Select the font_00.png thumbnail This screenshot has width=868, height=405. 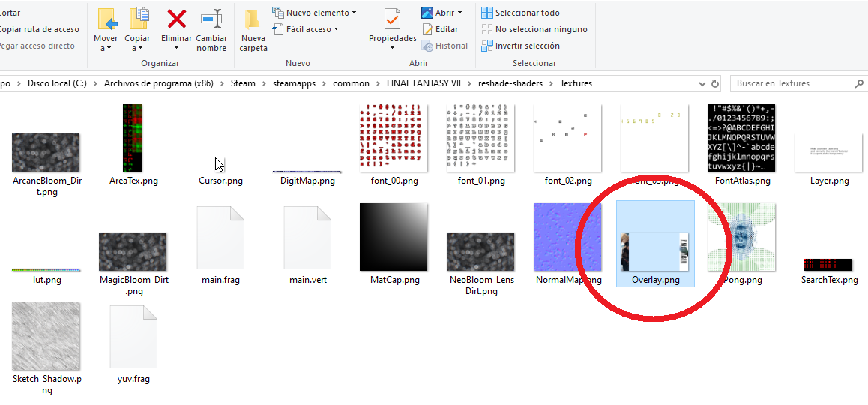[394, 138]
